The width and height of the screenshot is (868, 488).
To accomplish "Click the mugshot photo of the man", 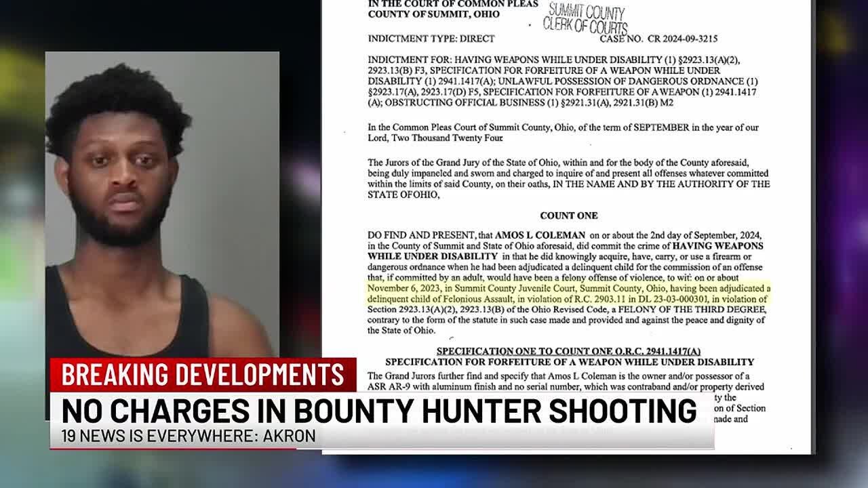I will 162,205.
